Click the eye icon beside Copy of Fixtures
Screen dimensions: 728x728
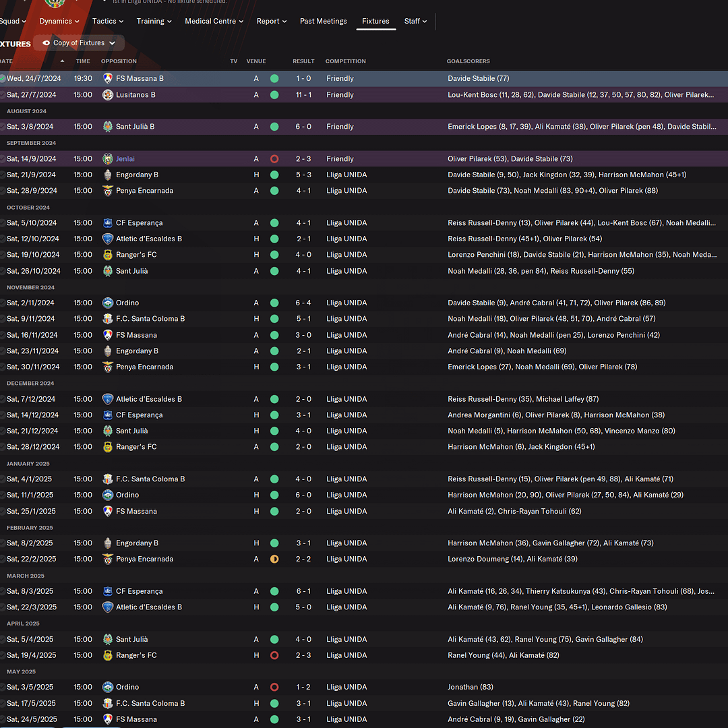[x=47, y=43]
